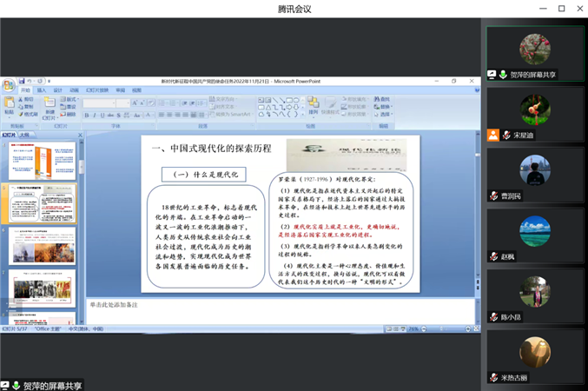
Task: Click the Paste (粘贴) icon
Action: [9, 104]
